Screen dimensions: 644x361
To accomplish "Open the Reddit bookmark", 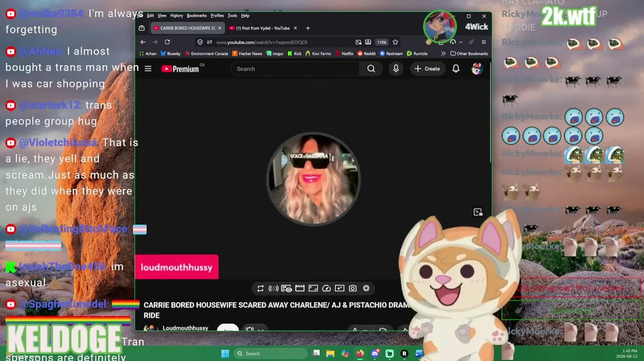I will (x=366, y=54).
